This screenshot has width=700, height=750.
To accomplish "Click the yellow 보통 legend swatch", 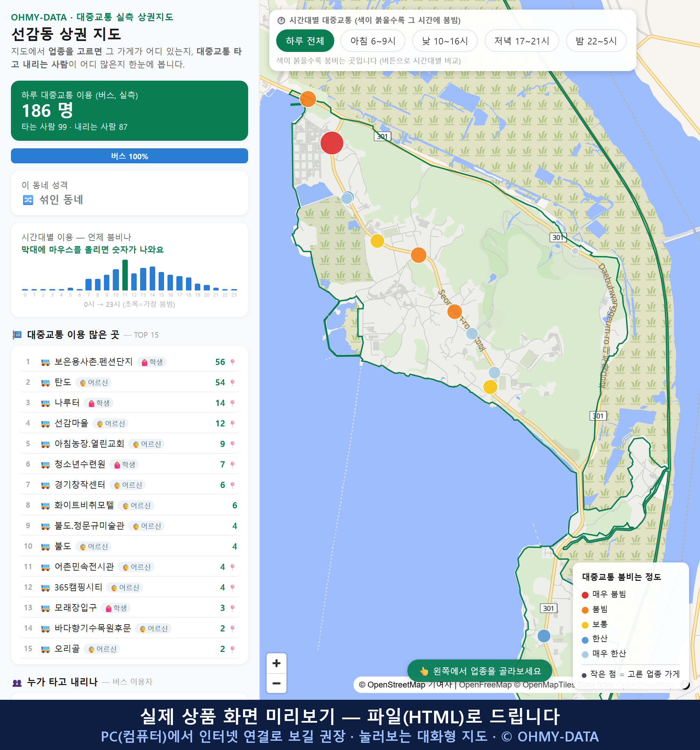I will click(585, 625).
